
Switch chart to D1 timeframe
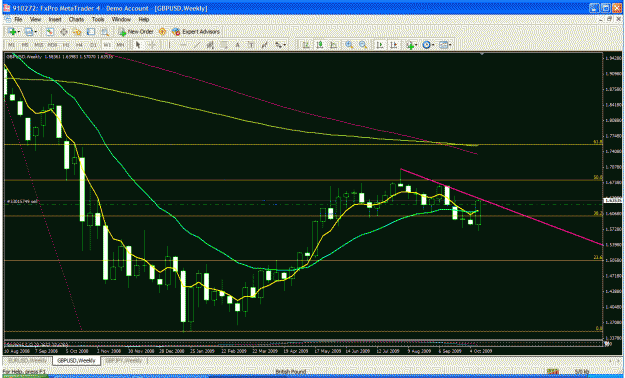pyautogui.click(x=93, y=45)
